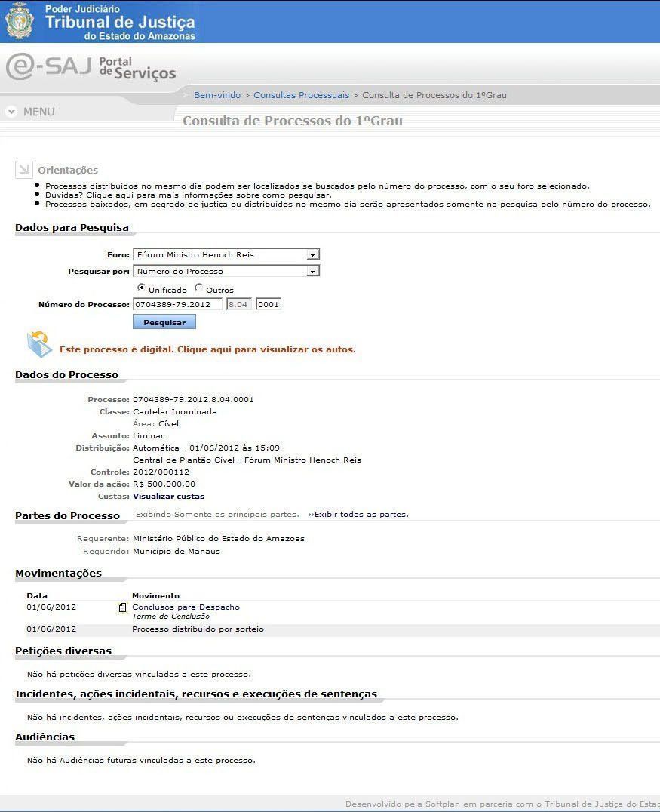Open the Termo de Conclusão document icon
The height and width of the screenshot is (812, 660).
(x=123, y=607)
